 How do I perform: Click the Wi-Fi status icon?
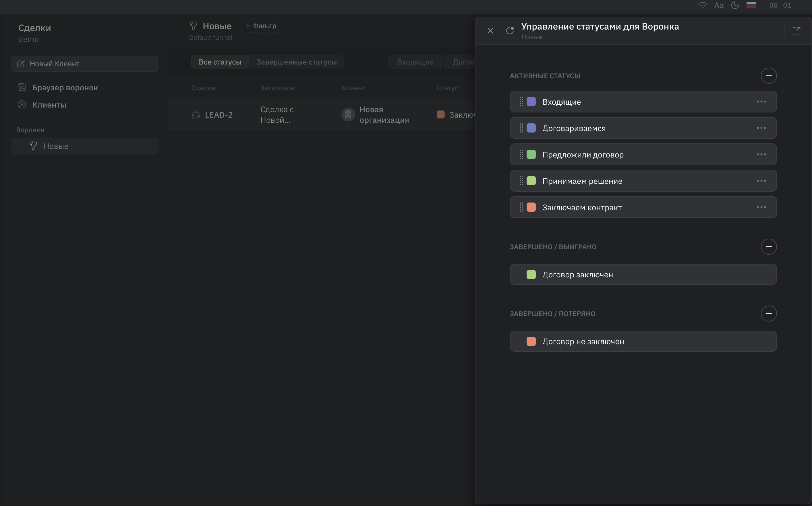coord(702,5)
